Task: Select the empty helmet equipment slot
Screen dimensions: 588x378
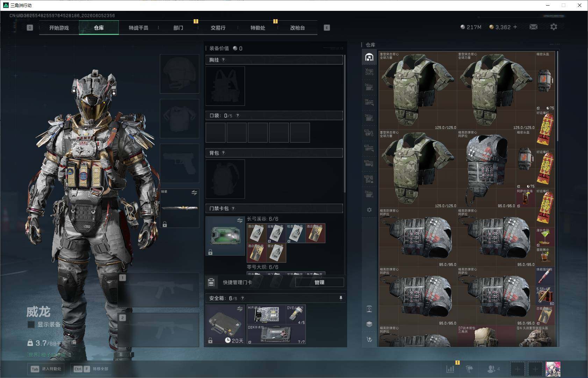Action: tap(179, 74)
